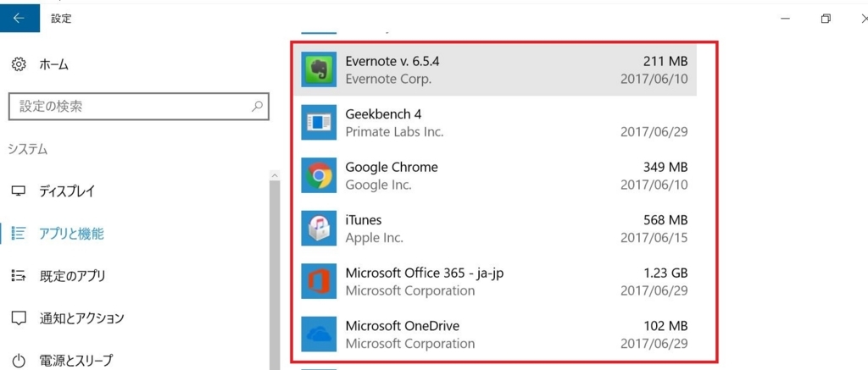Click the Apple Inc. publisher text

pyautogui.click(x=374, y=239)
